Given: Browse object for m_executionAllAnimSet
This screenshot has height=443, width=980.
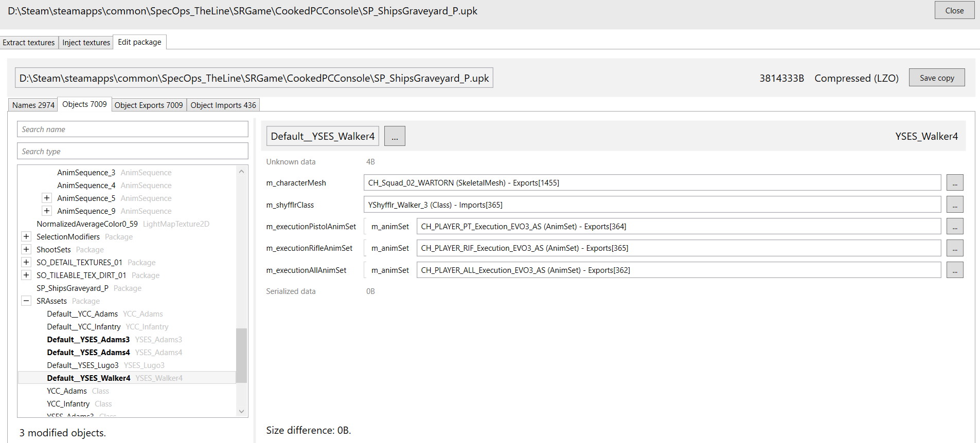Looking at the screenshot, I should tap(955, 270).
